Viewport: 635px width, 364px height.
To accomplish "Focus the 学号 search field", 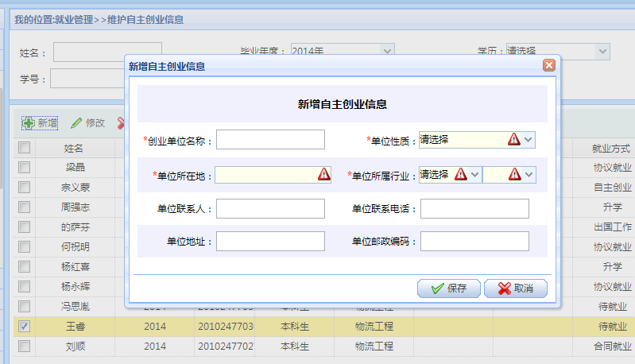I will (x=87, y=79).
